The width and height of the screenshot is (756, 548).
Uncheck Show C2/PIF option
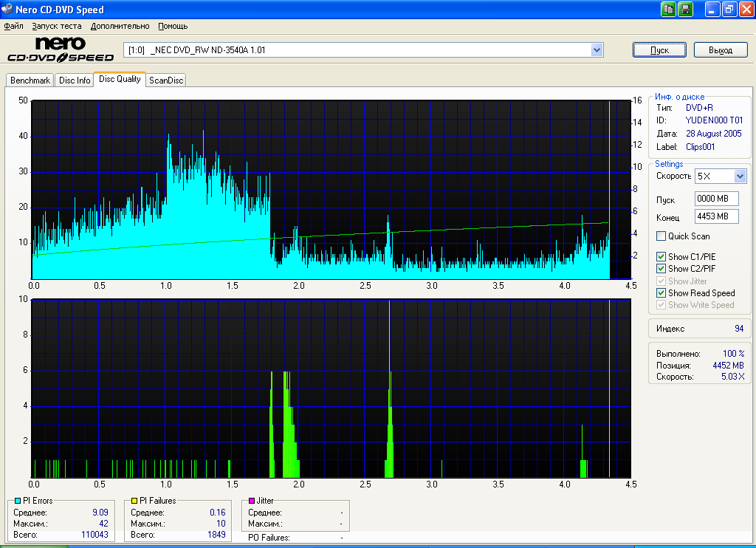[661, 269]
